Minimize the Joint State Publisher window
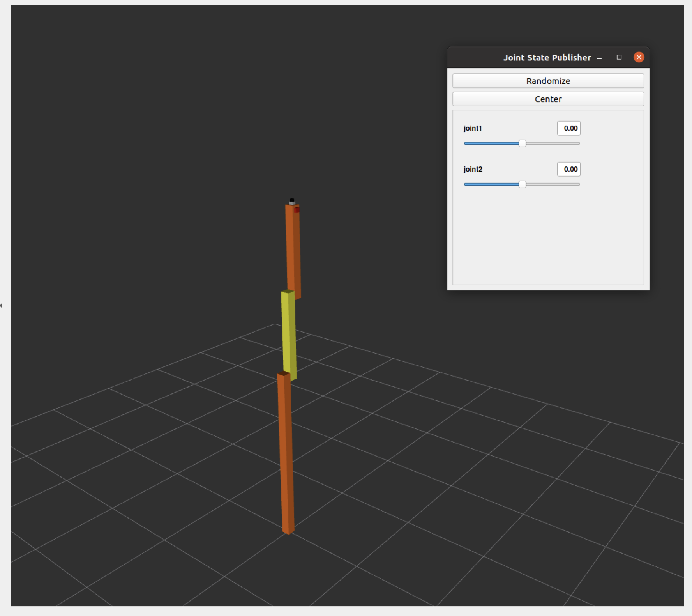This screenshot has width=692, height=616. [599, 58]
